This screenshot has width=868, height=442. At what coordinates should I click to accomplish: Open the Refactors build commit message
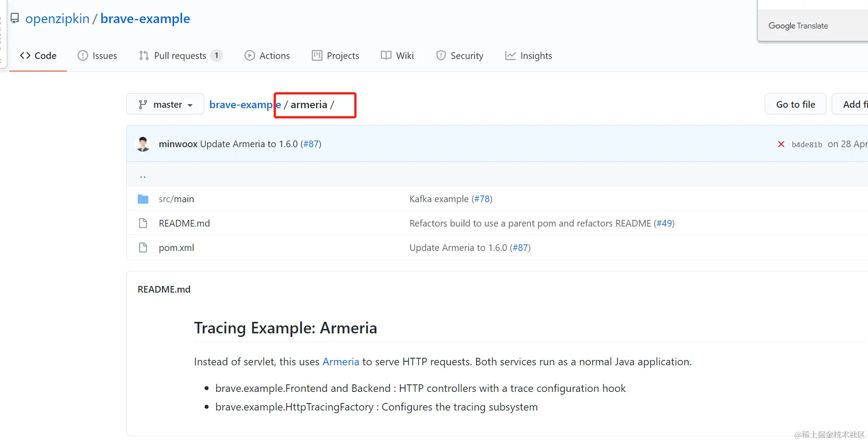pos(530,223)
